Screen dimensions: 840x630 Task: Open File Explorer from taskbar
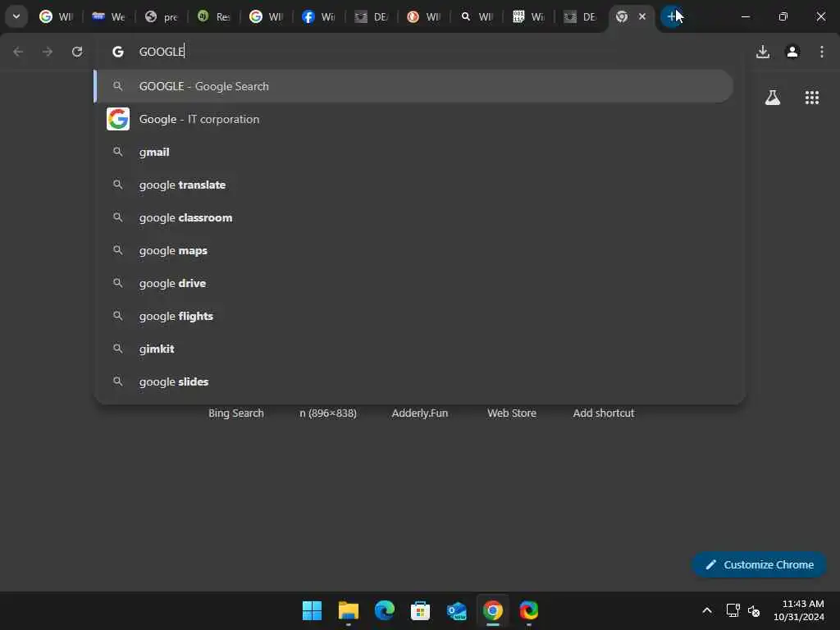(348, 610)
